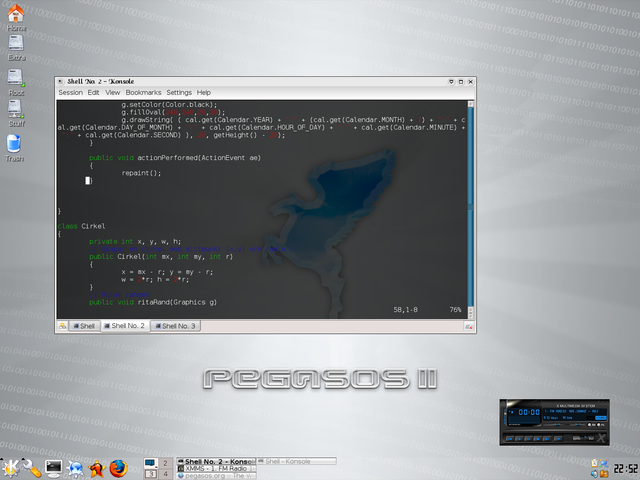Click XMMS song position seek bar

[555, 430]
